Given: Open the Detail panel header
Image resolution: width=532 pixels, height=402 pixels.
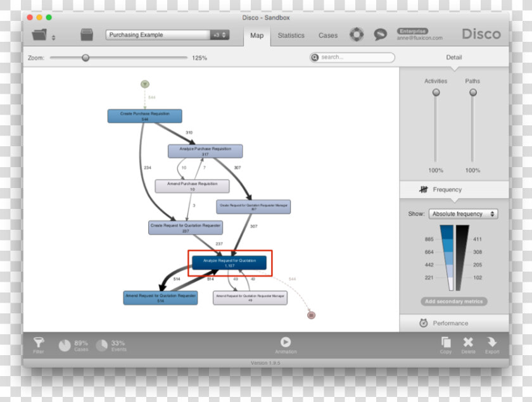Looking at the screenshot, I should click(x=454, y=58).
